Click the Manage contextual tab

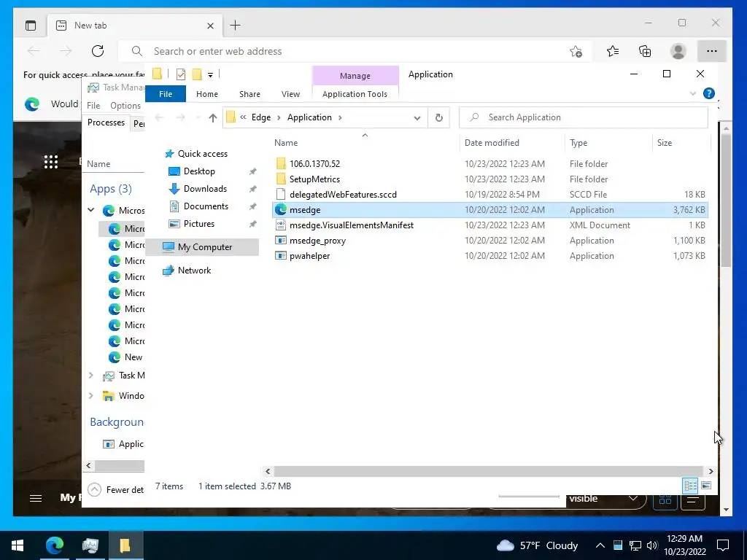coord(355,76)
